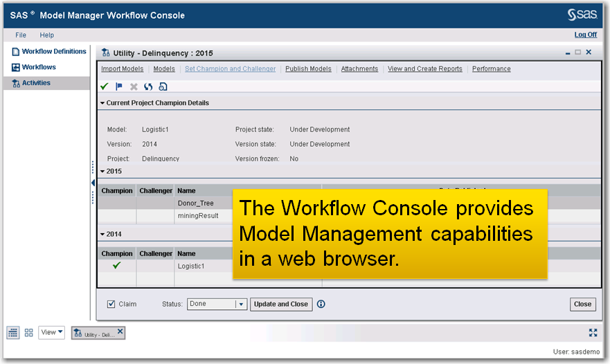Click the Workflows sidebar icon

coord(15,67)
